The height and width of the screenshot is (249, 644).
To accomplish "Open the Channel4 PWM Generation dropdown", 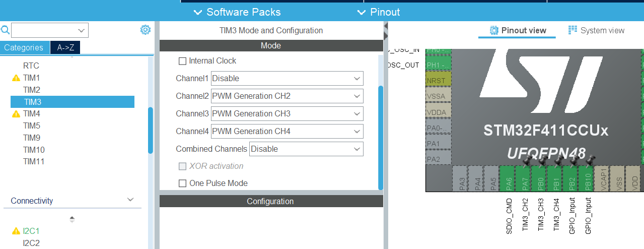I will coord(287,131).
